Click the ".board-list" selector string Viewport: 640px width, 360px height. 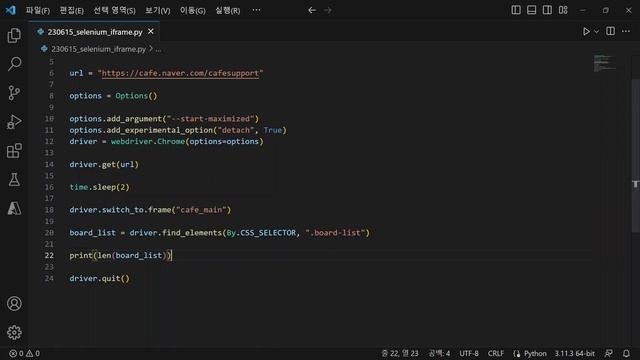(x=335, y=233)
